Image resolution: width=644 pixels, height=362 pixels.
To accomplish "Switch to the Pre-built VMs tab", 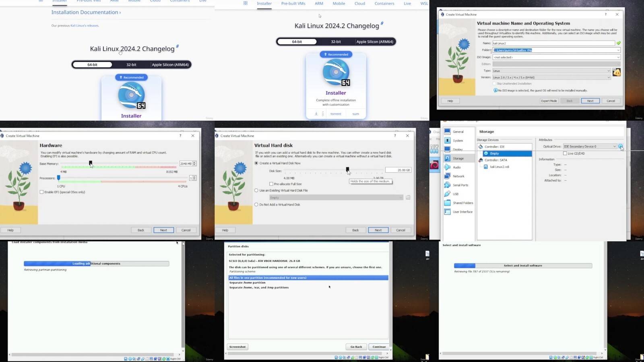I will coord(293,4).
